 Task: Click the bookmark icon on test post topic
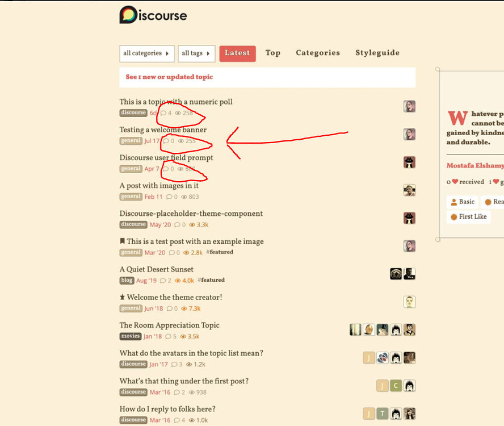[122, 241]
